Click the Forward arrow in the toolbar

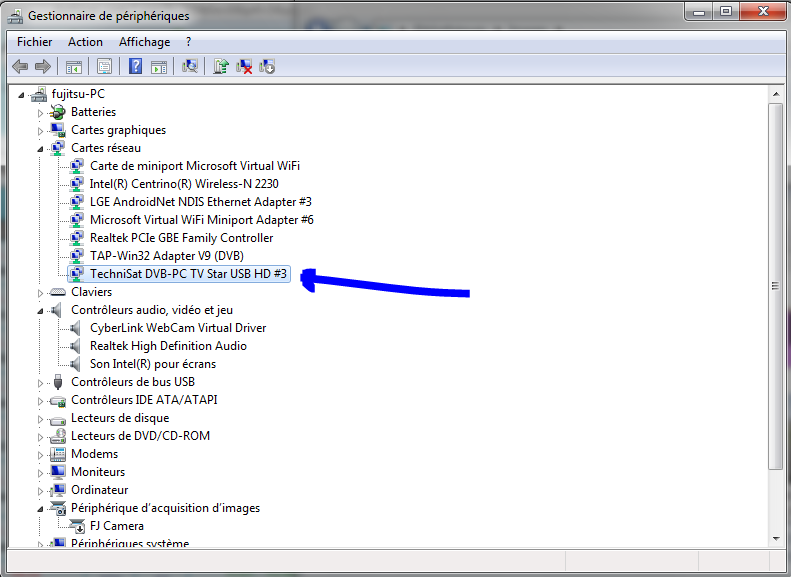click(42, 67)
